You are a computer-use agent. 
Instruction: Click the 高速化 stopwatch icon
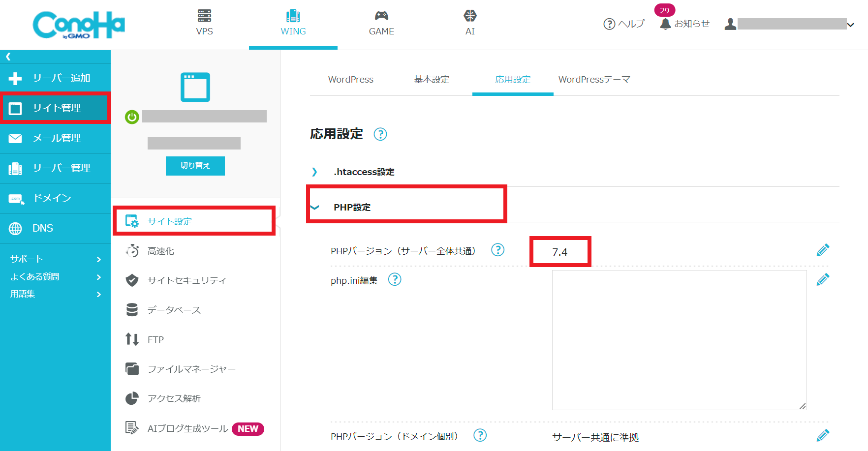132,251
